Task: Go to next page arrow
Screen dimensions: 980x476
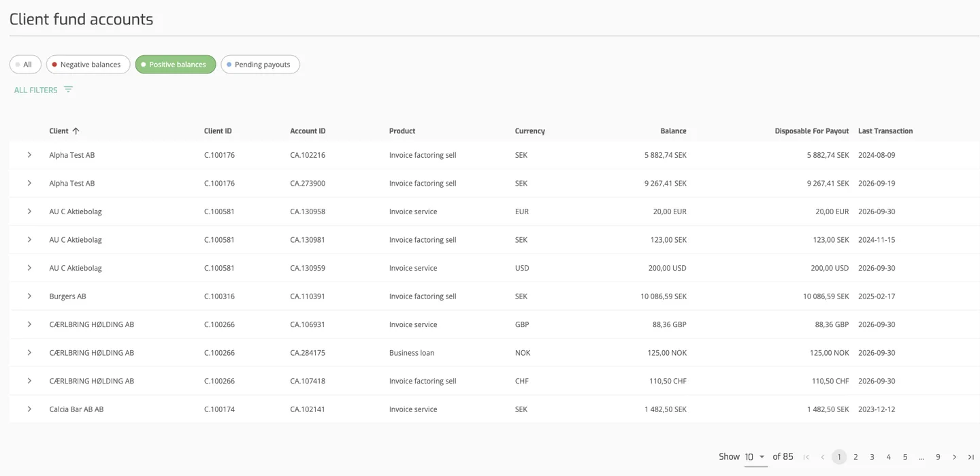Action: 955,457
